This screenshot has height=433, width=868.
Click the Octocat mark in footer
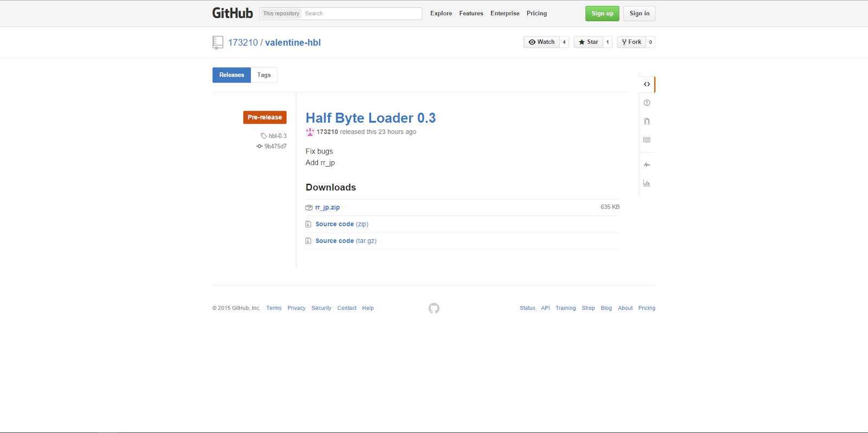pyautogui.click(x=434, y=308)
